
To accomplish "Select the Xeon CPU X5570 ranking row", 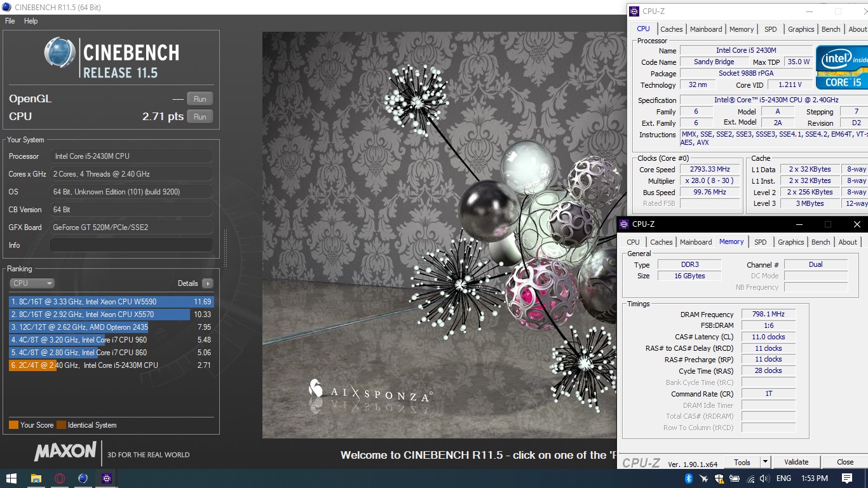I will pos(111,315).
